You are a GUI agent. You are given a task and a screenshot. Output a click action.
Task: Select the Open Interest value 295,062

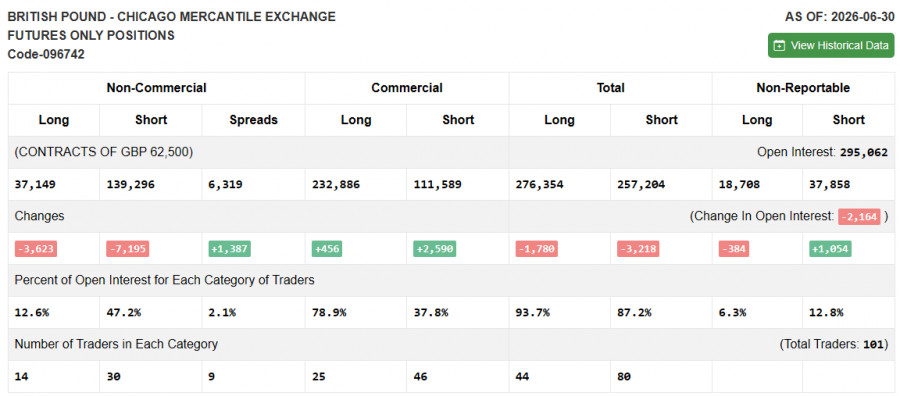(x=863, y=153)
